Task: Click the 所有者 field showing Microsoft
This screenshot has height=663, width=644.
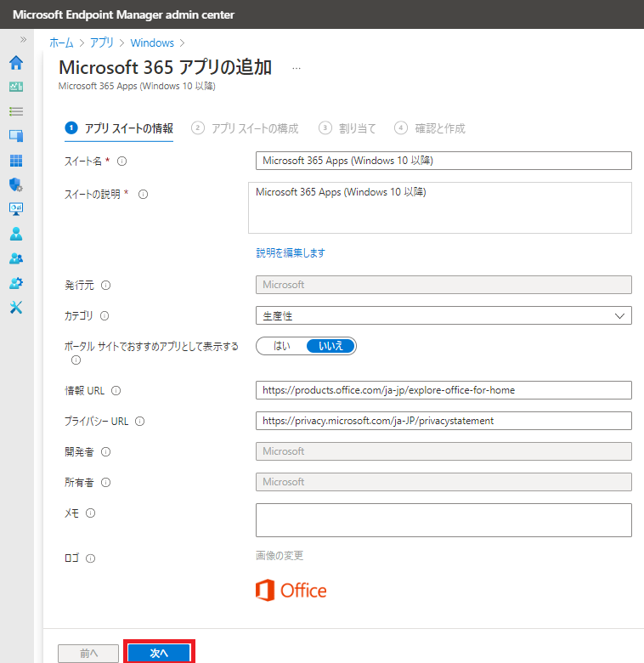Action: coord(443,482)
